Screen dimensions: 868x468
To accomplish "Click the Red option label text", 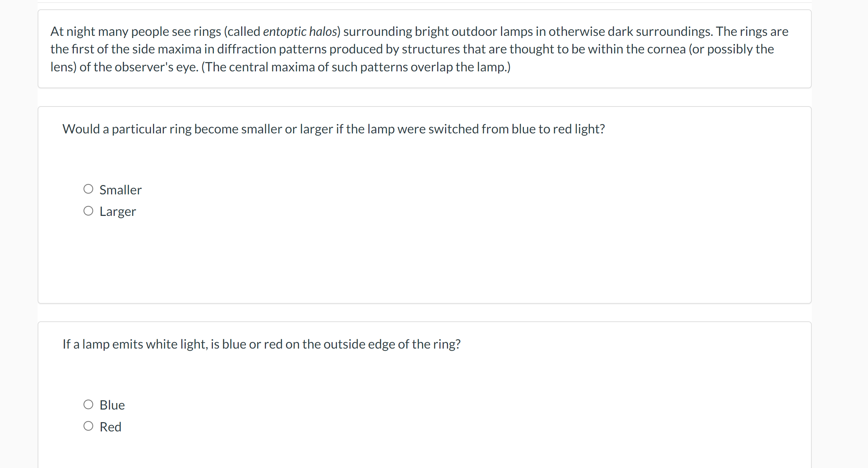I will click(110, 426).
